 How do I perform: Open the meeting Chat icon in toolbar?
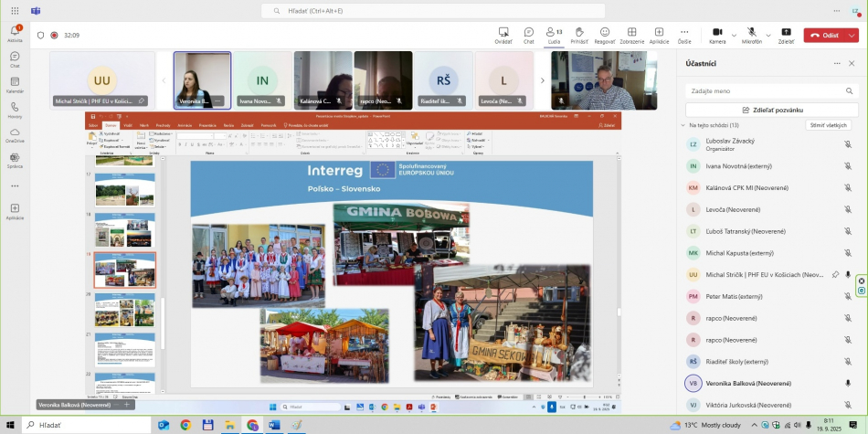click(528, 32)
